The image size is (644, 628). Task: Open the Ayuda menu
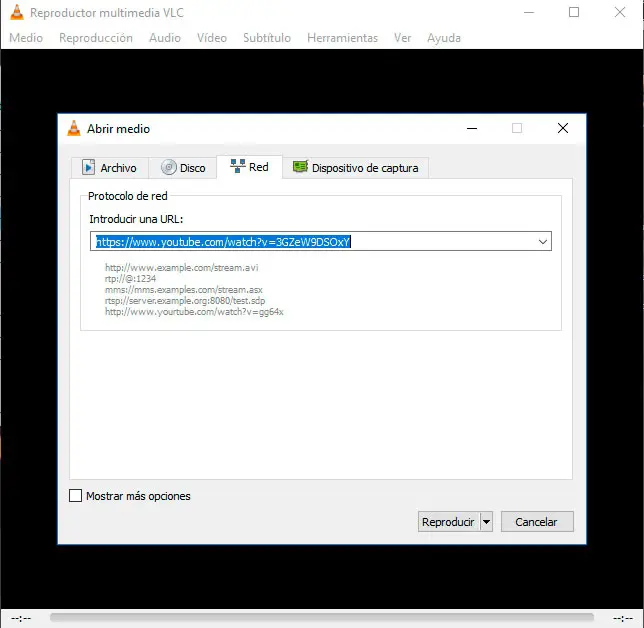[444, 38]
